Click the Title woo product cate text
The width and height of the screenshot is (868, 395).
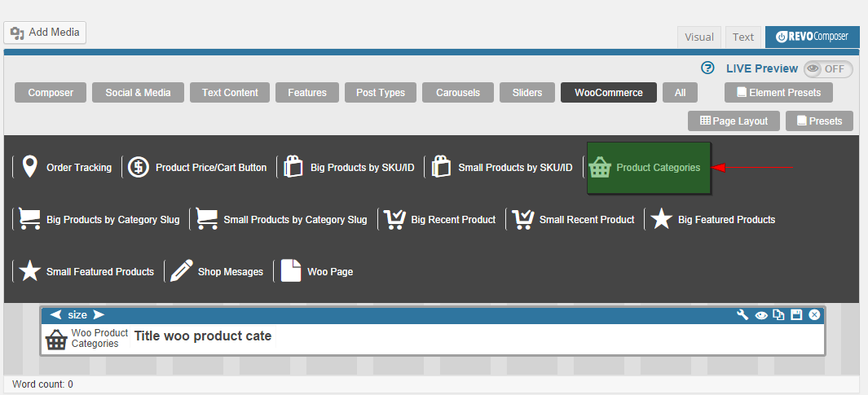point(202,336)
